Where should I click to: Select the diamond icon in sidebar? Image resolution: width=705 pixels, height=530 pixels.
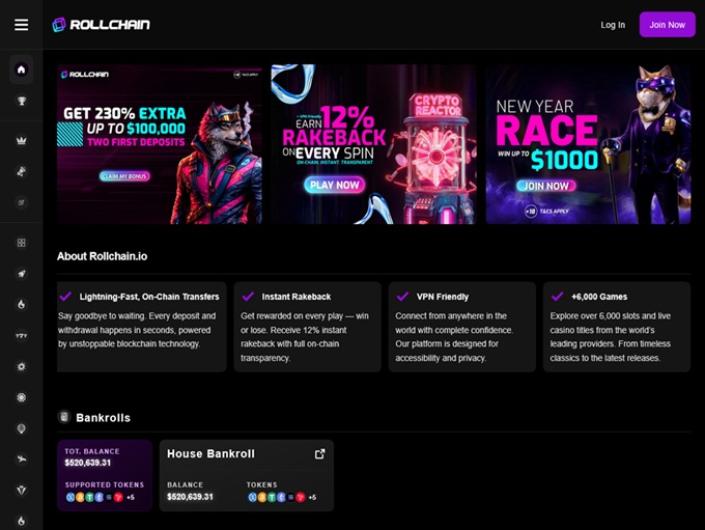click(21, 490)
